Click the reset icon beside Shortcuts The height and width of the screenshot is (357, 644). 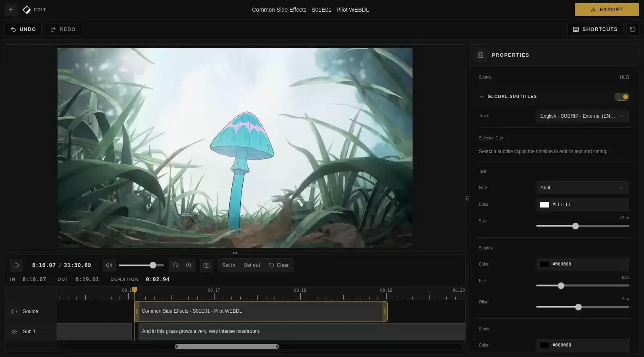point(633,29)
